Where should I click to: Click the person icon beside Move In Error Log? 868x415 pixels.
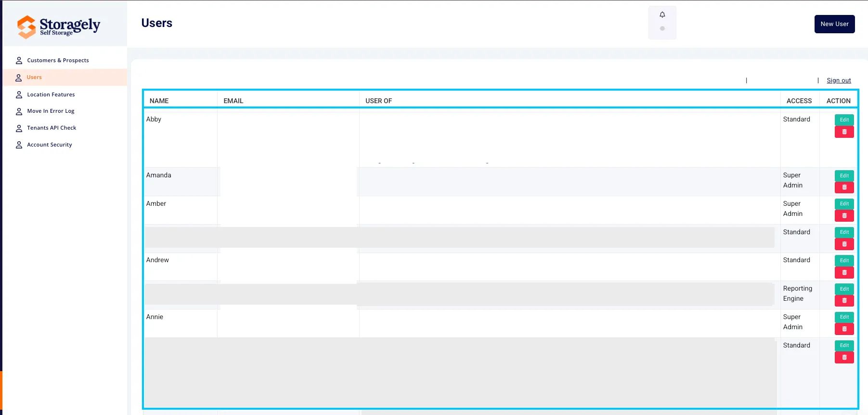click(19, 111)
